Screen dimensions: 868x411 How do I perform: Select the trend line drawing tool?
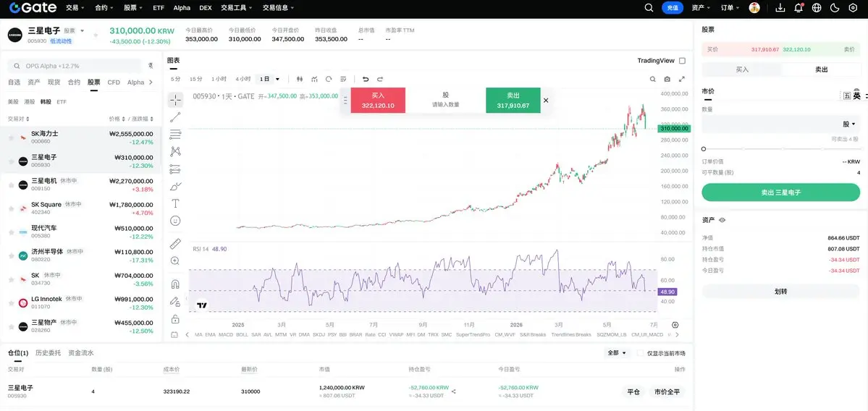(175, 116)
